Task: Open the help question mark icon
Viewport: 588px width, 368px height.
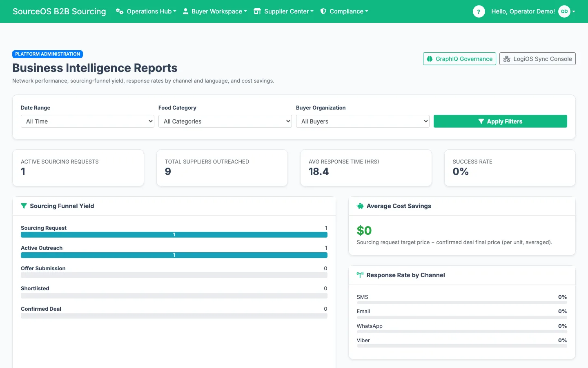Action: 479,11
